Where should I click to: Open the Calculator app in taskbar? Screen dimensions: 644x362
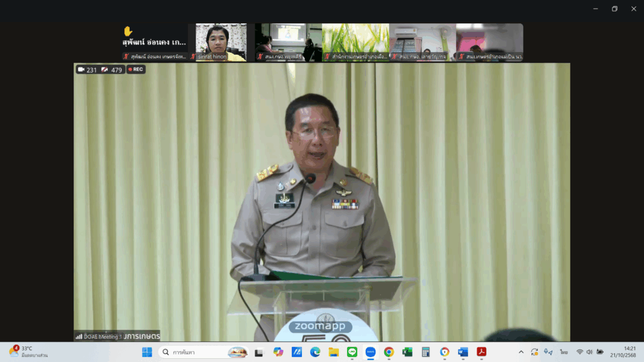click(426, 352)
